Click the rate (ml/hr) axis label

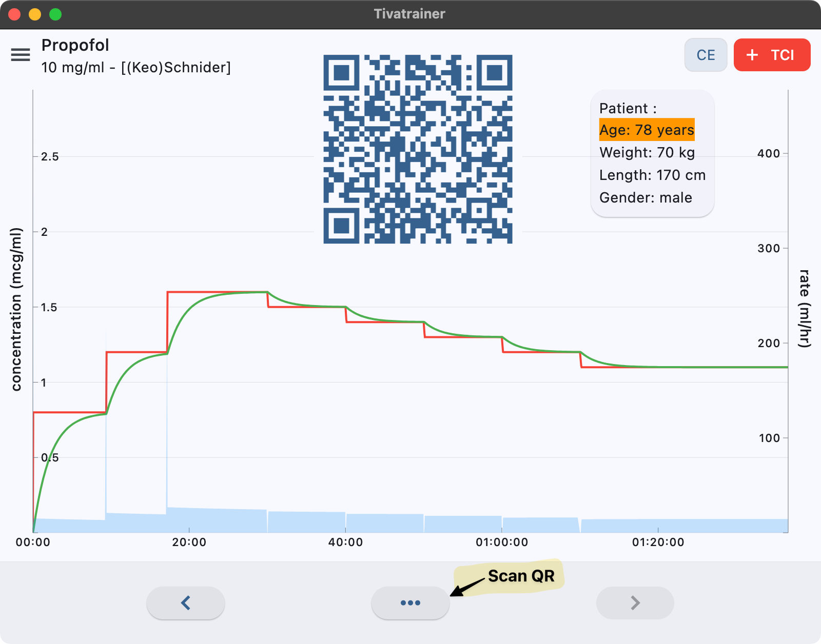pyautogui.click(x=805, y=308)
